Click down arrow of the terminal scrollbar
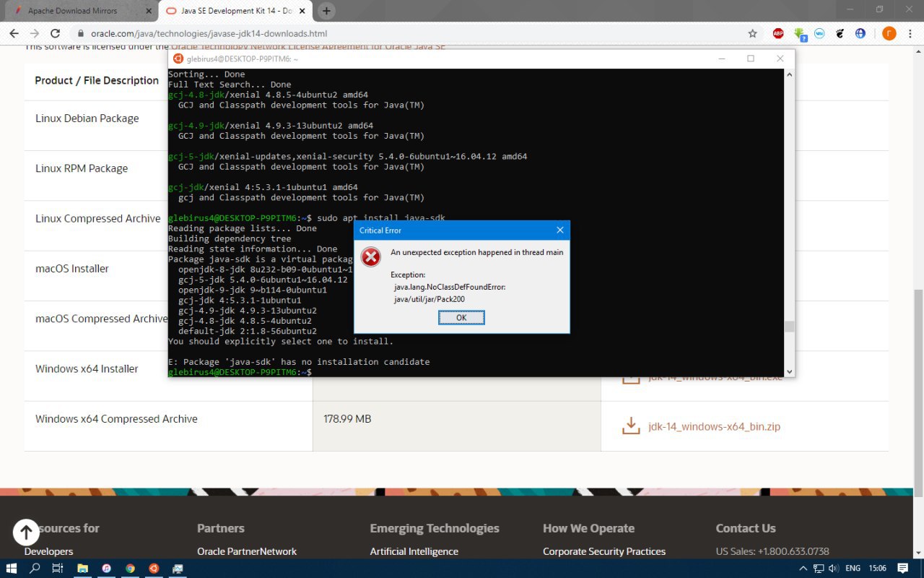The image size is (924, 578). pos(789,371)
